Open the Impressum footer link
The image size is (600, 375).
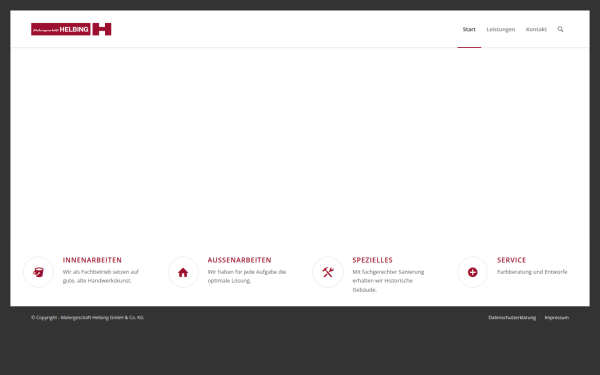[x=557, y=318]
